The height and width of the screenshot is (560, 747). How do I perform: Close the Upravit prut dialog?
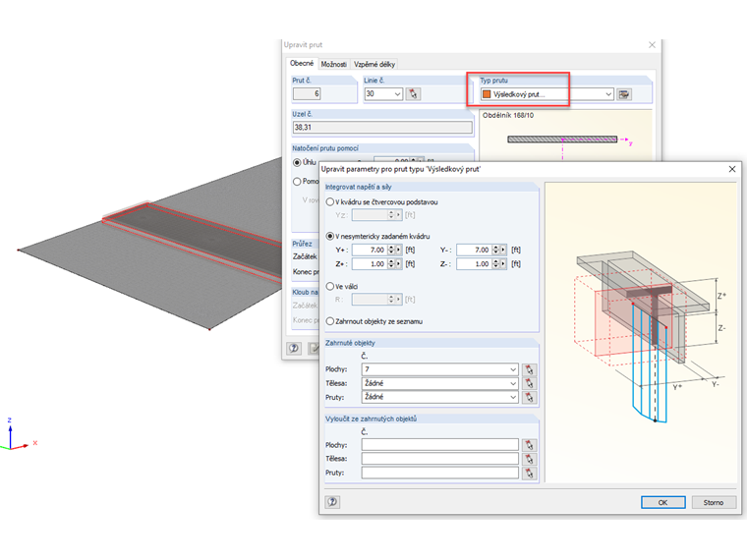pyautogui.click(x=653, y=45)
